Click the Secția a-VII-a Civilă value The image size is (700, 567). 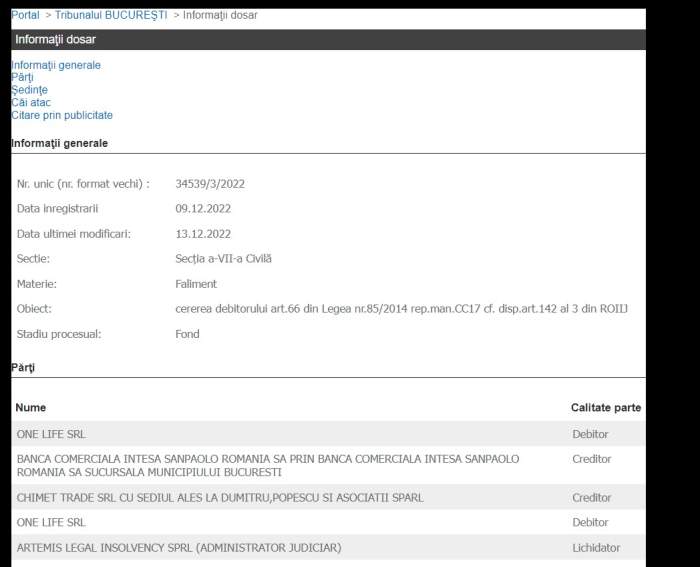[x=223, y=259]
